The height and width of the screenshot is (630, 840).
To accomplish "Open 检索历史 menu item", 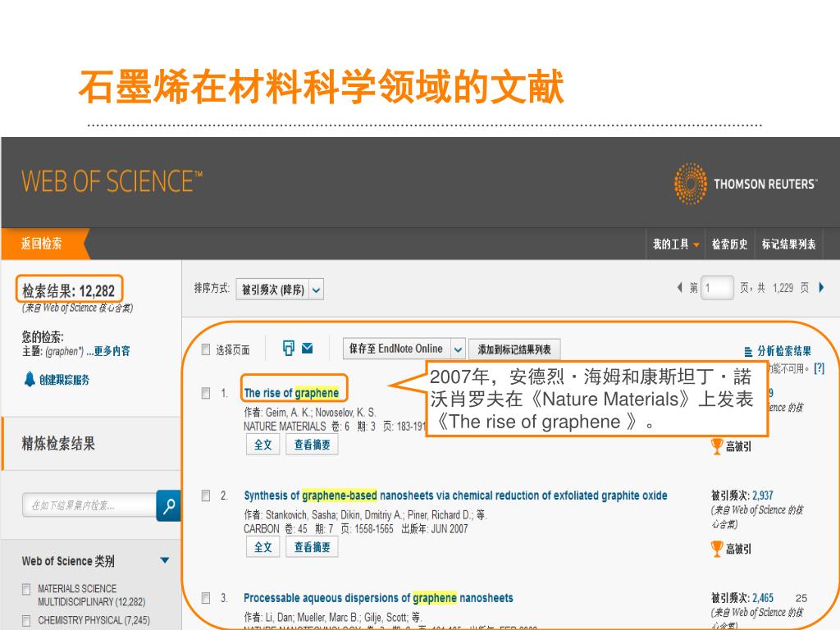I will (x=729, y=244).
